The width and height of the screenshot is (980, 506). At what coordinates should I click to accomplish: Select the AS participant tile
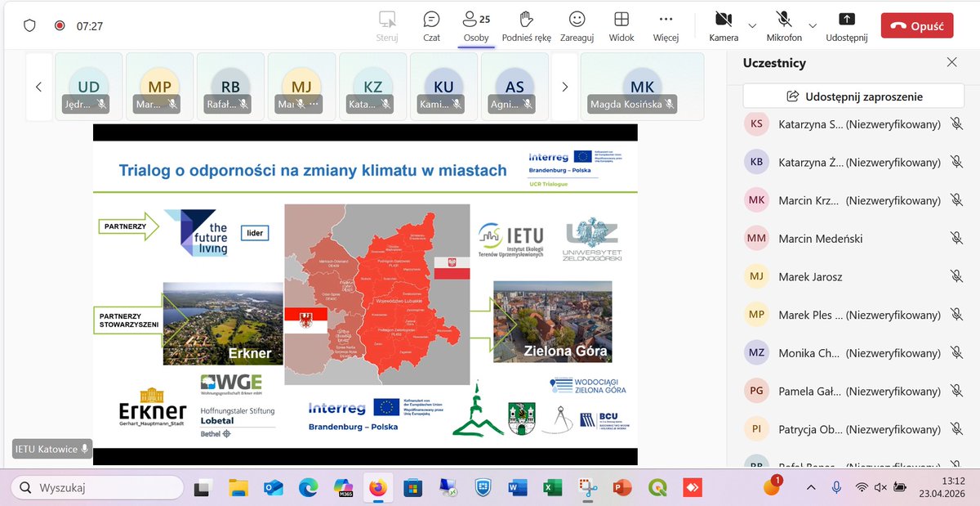coord(515,86)
